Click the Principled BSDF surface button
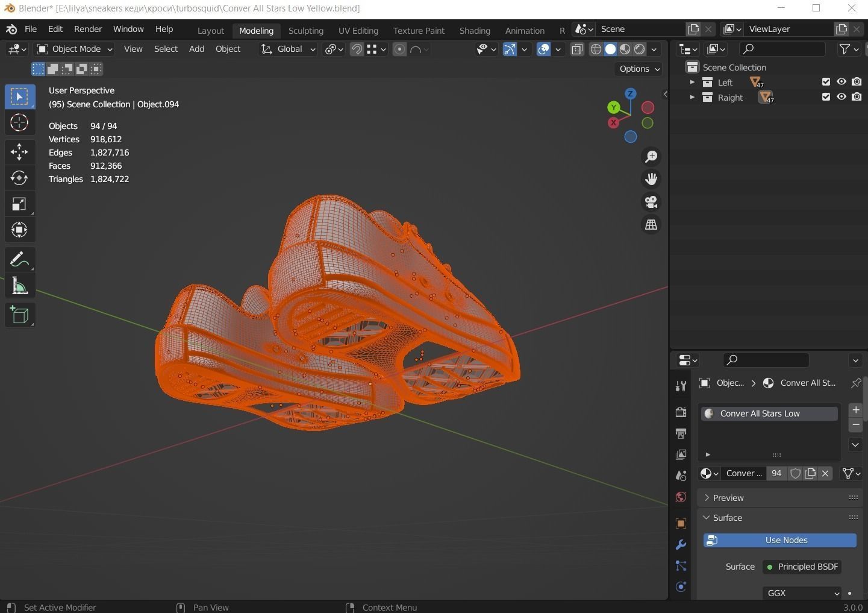868x613 pixels. [802, 567]
